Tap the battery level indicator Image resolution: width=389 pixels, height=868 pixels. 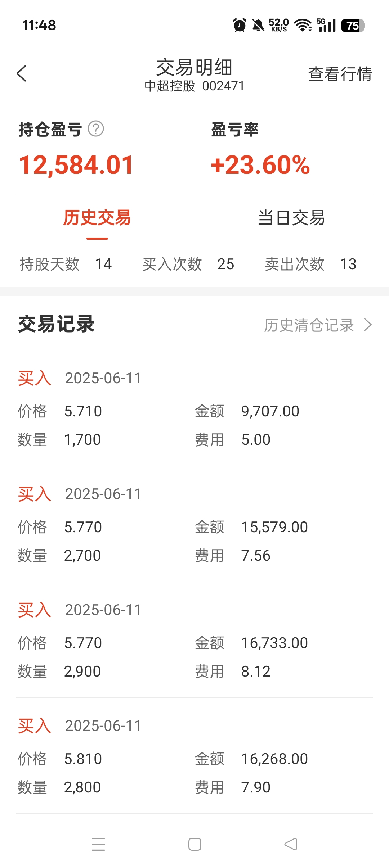point(353,26)
